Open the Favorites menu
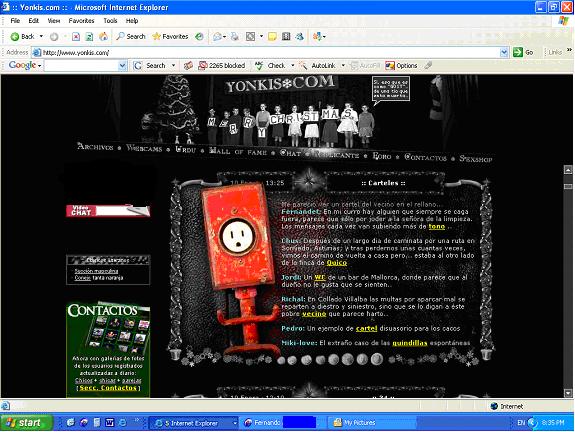 (x=81, y=21)
